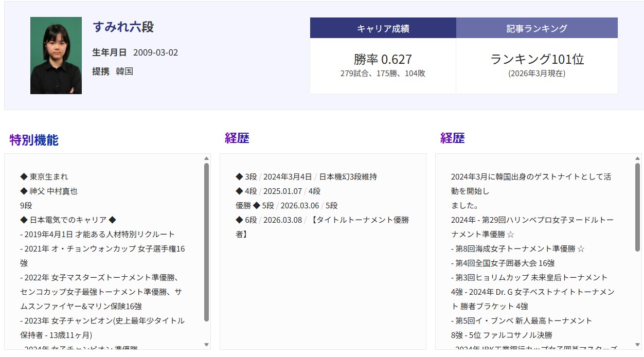Click the scrollbar thumb in the 特別機能 panel
This screenshot has width=644, height=357.
point(206,242)
